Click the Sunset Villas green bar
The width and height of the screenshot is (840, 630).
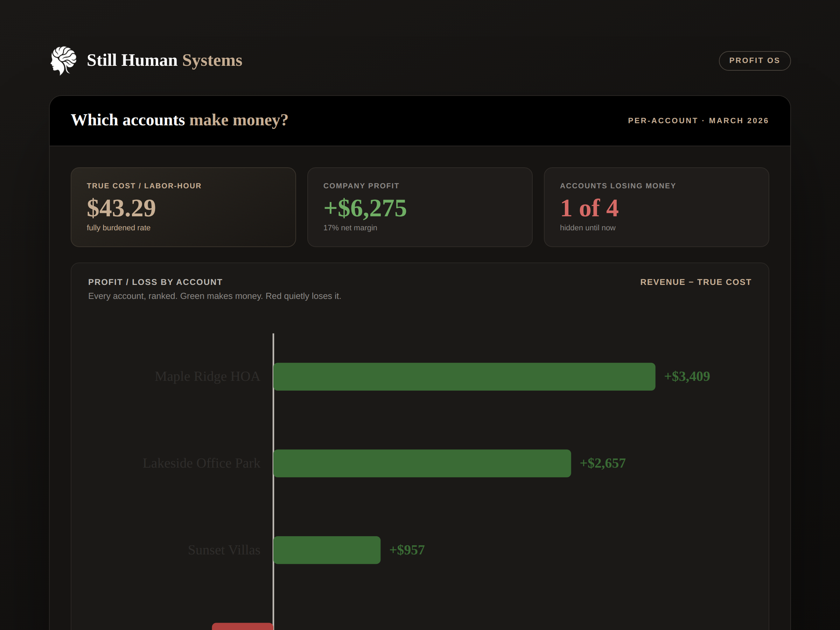[327, 550]
